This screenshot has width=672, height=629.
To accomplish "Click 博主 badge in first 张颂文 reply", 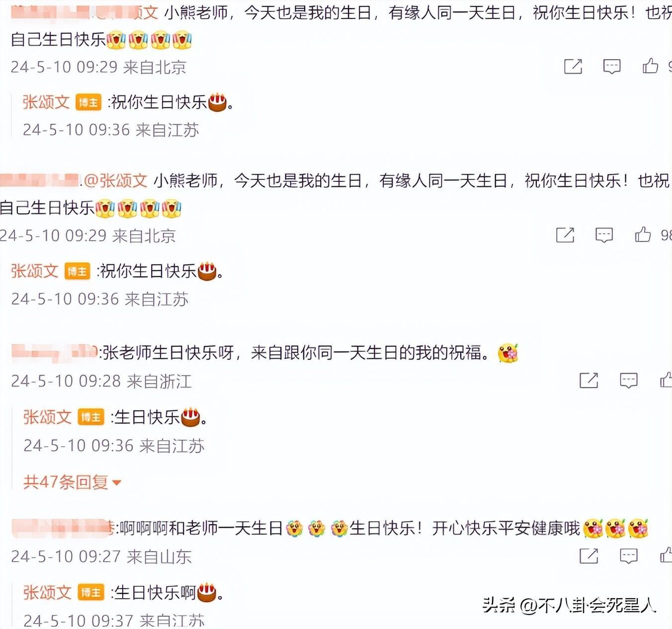I will point(88,102).
